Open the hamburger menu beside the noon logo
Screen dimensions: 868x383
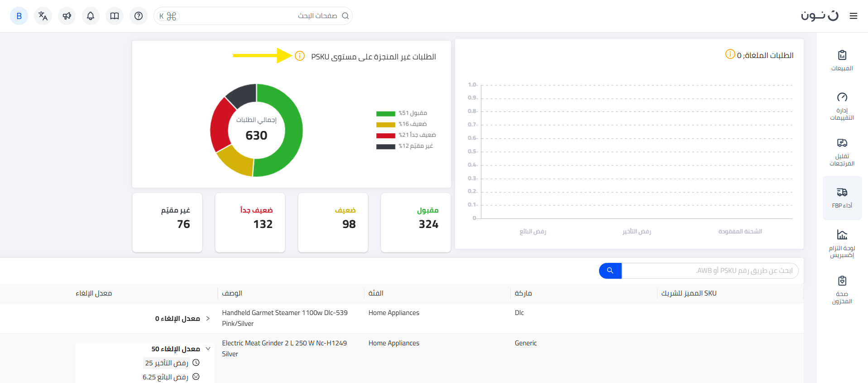pyautogui.click(x=854, y=16)
